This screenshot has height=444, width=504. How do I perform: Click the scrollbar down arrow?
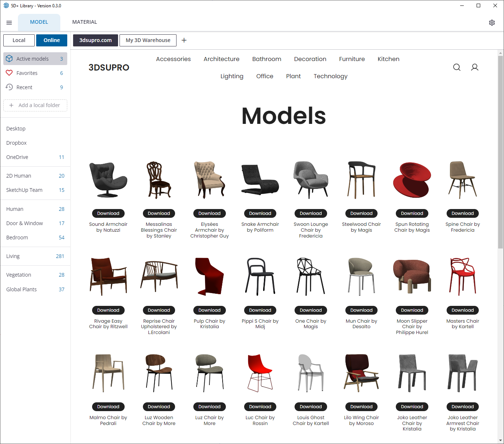pyautogui.click(x=500, y=440)
